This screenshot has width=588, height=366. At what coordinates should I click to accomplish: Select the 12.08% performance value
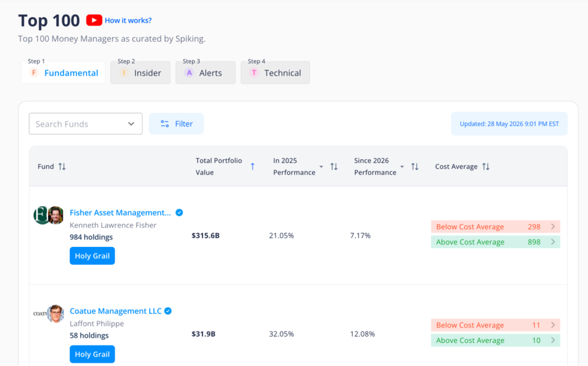(363, 334)
